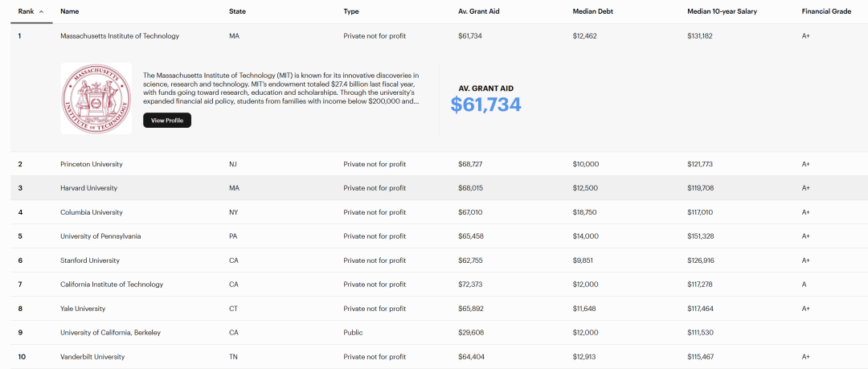This screenshot has width=868, height=369.
Task: Click Yale's $11,648 median debt cell
Action: pyautogui.click(x=584, y=308)
